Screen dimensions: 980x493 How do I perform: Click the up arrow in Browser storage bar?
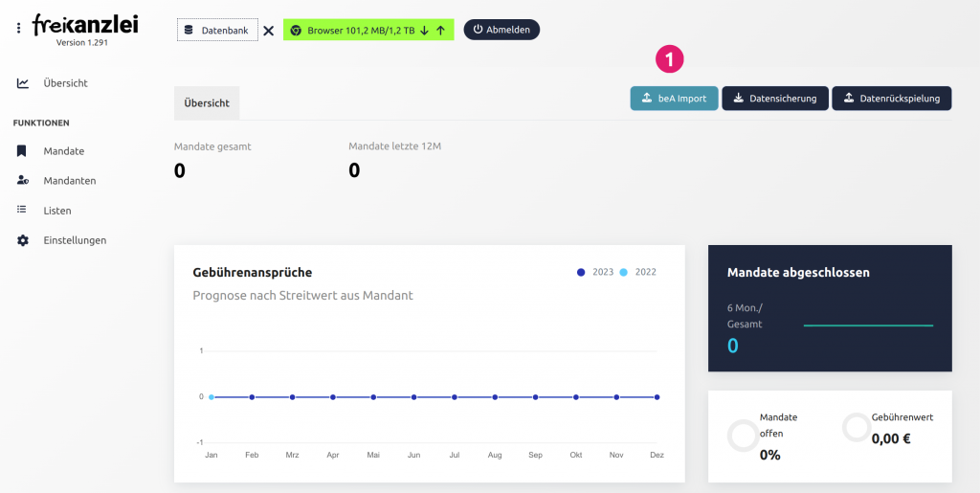(x=440, y=30)
